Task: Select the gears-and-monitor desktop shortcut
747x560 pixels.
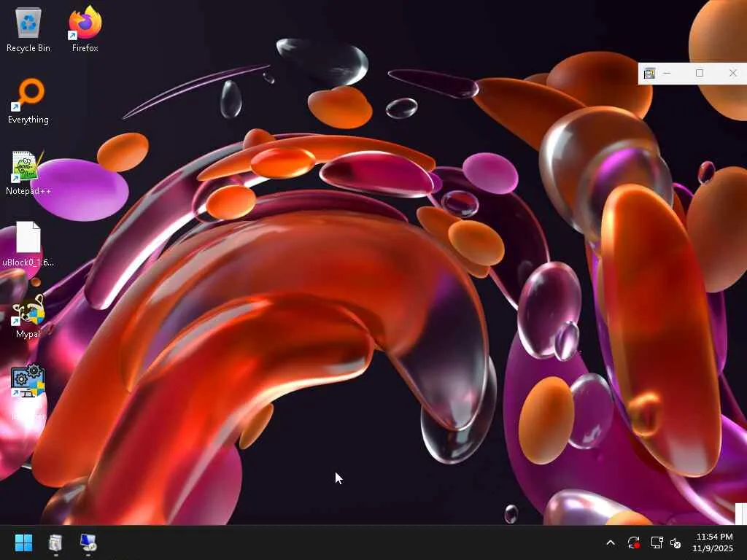Action: pos(28,381)
